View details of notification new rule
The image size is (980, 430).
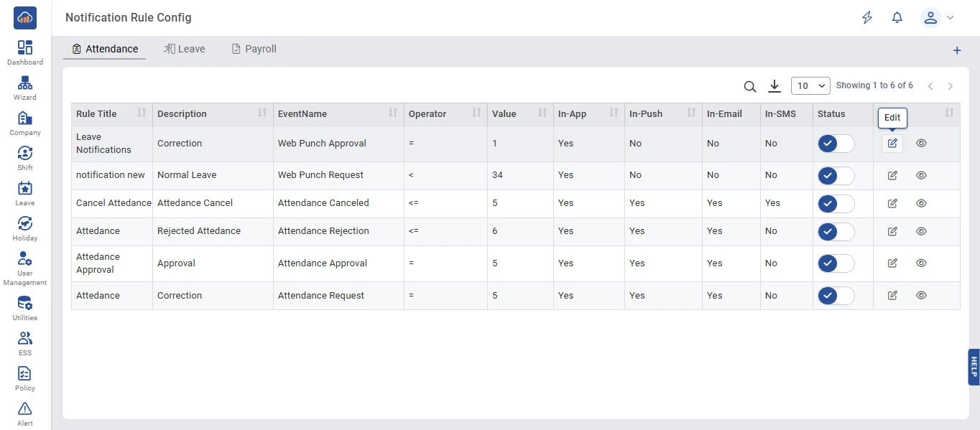pos(921,175)
